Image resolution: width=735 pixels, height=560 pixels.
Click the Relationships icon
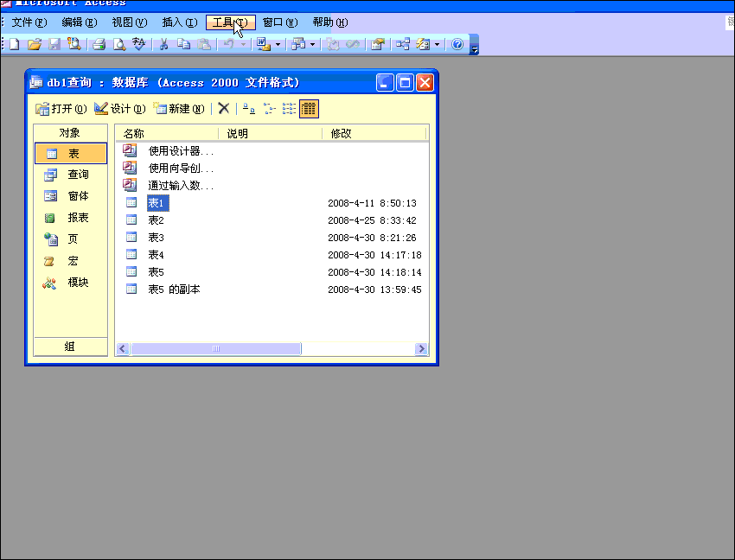[x=403, y=45]
